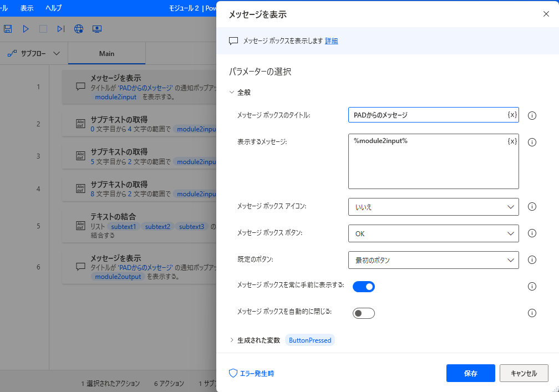
Task: Click Abc icon of action row 2
Action: click(x=80, y=124)
